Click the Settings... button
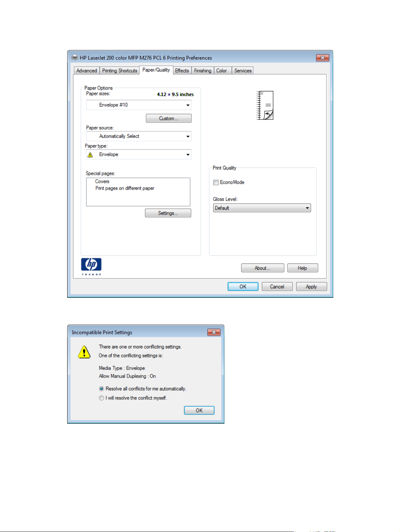The width and height of the screenshot is (400, 532). pyautogui.click(x=168, y=213)
